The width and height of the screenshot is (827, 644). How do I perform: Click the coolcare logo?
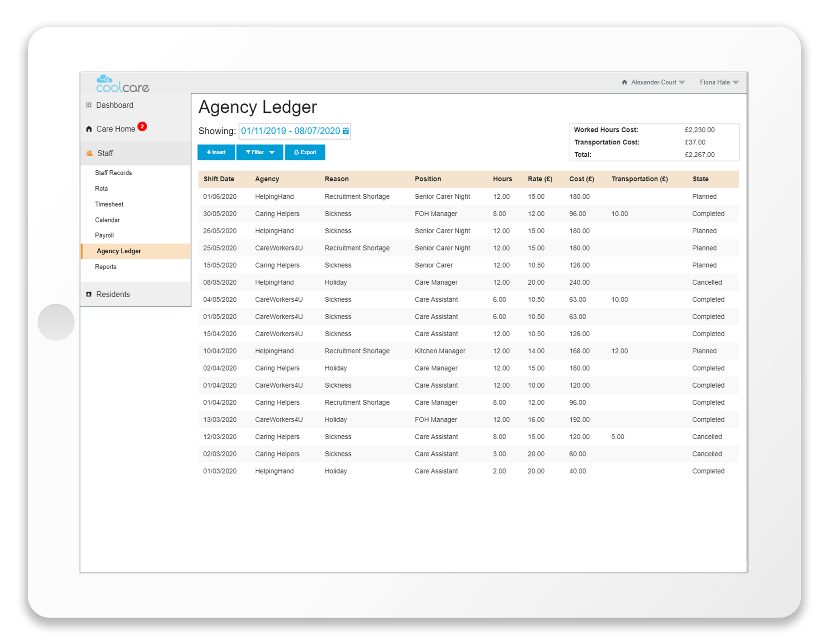click(x=122, y=84)
